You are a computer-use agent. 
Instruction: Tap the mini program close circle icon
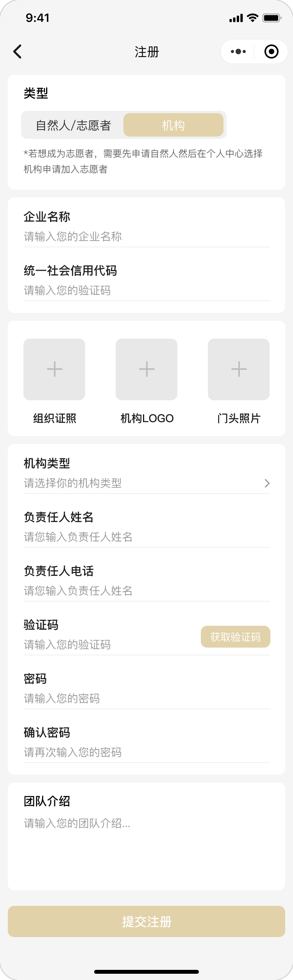[271, 51]
